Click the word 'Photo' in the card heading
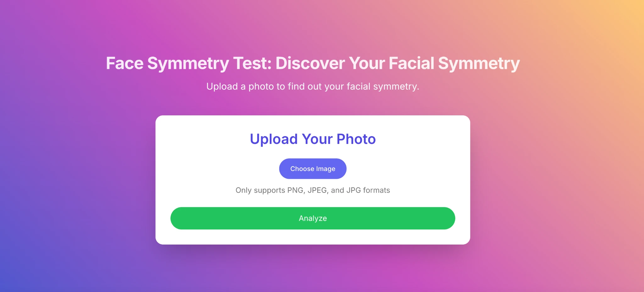 coord(356,139)
